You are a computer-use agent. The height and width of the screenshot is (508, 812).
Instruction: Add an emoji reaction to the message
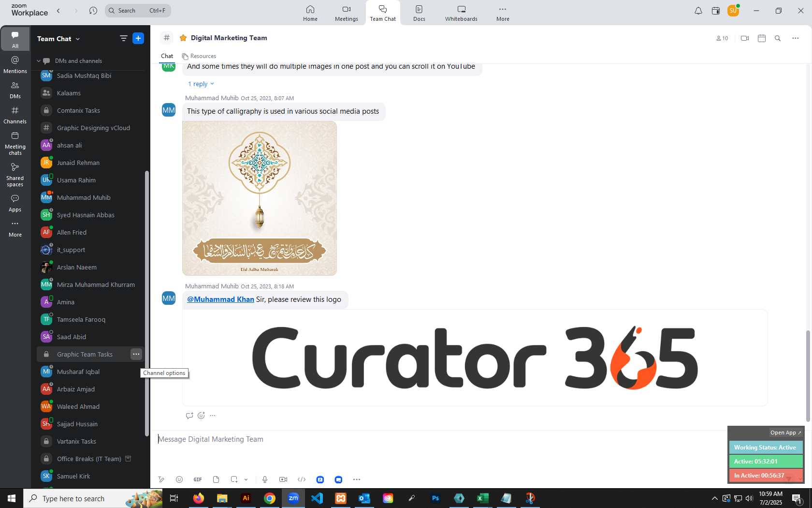coord(202,416)
